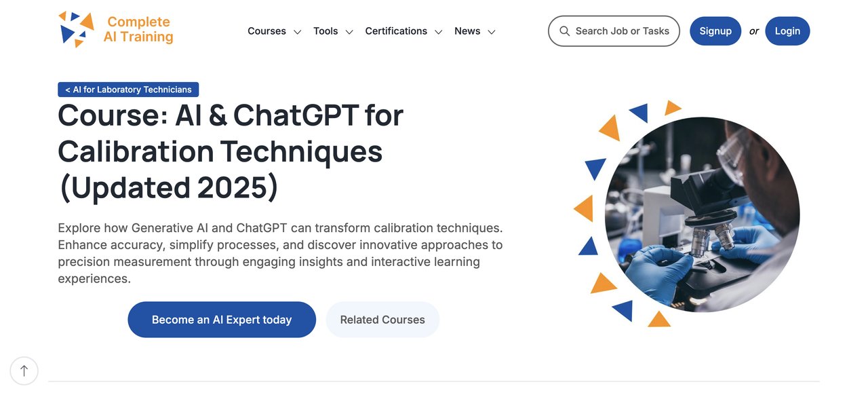This screenshot has height=395, width=868.
Task: Click the Complete AI Training logo text
Action: pyautogui.click(x=138, y=30)
